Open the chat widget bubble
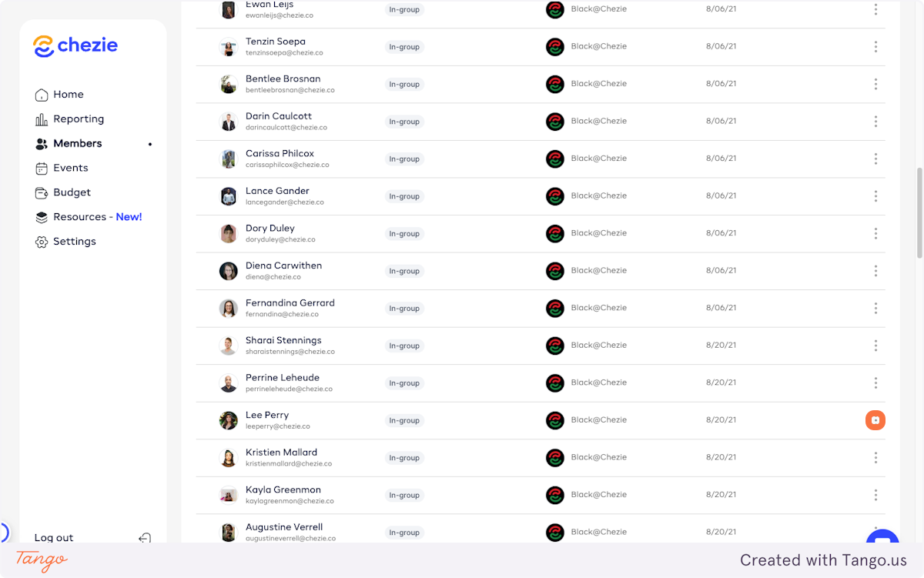The height and width of the screenshot is (578, 924). (882, 538)
